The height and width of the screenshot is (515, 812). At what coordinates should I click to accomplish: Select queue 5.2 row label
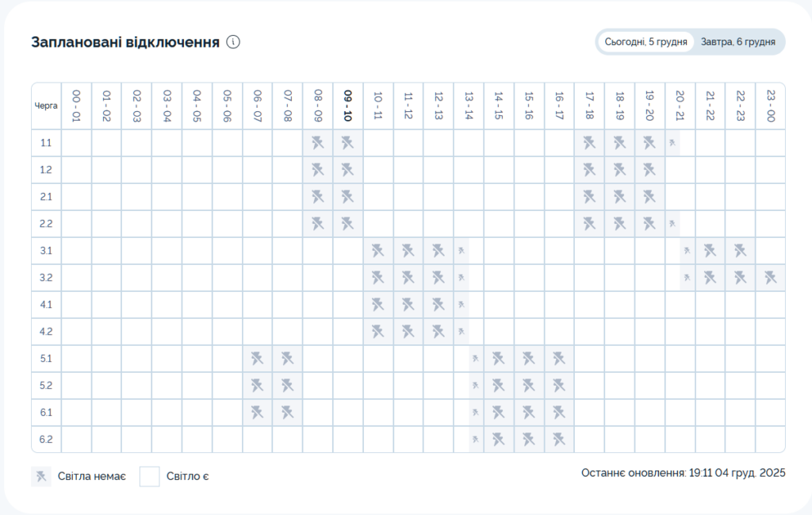(x=46, y=386)
